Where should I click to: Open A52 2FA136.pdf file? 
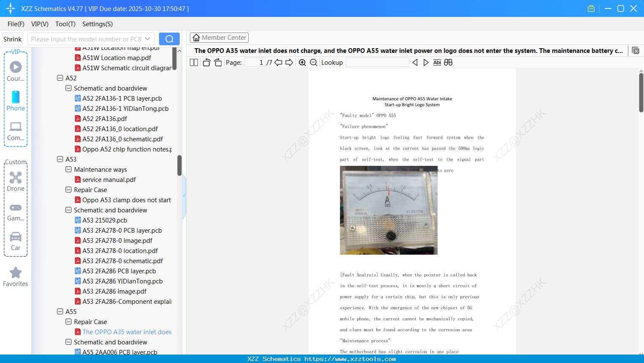pos(104,119)
